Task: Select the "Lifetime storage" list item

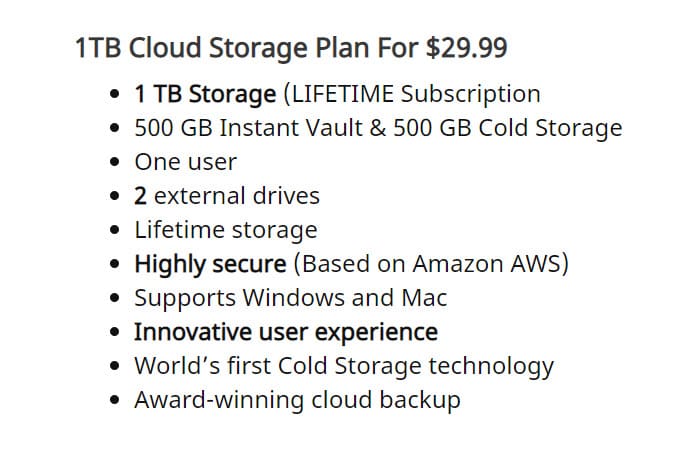Action: [226, 230]
